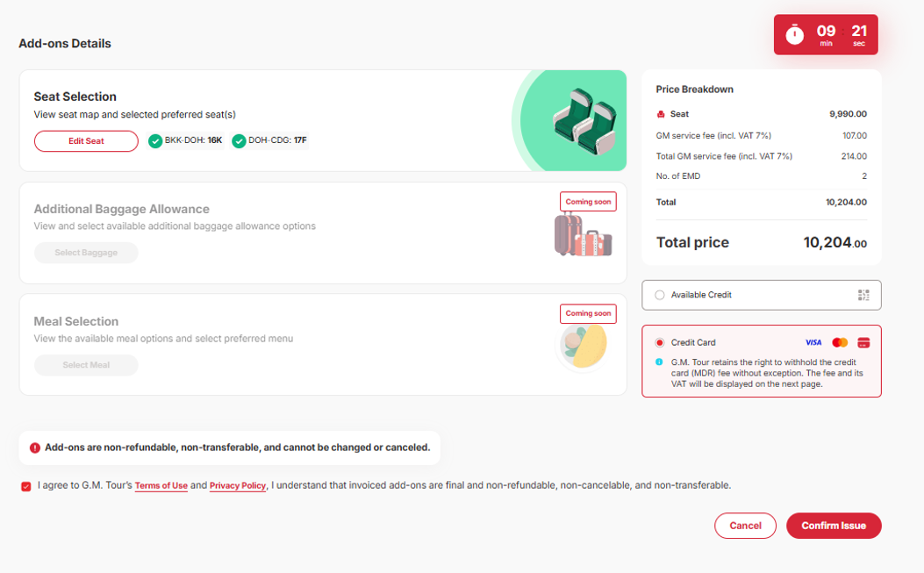Click the red warning icon before non-refundable notice

[x=35, y=448]
